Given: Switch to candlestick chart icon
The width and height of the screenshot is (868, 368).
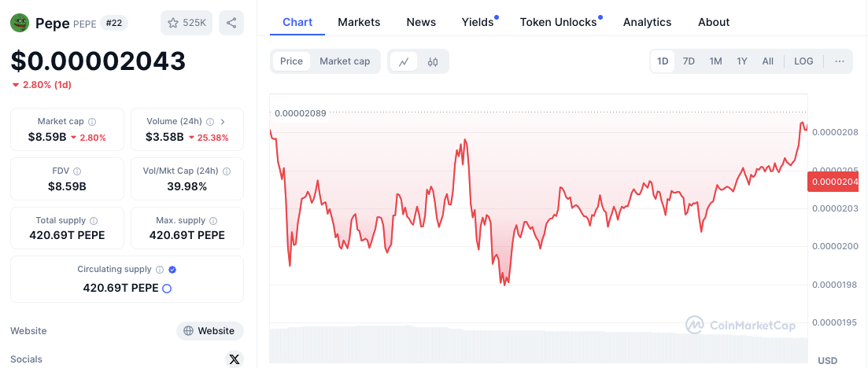Looking at the screenshot, I should [433, 61].
